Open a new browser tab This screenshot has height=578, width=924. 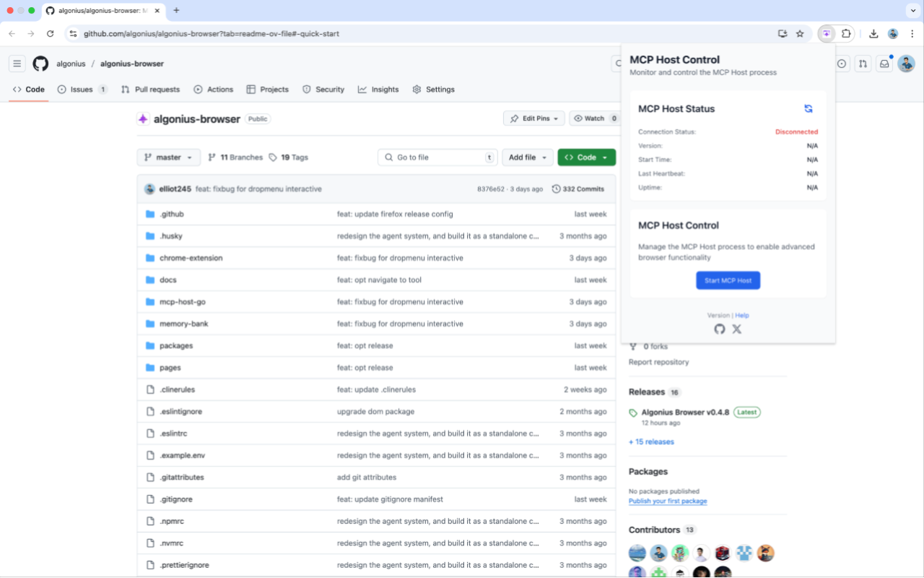click(x=176, y=10)
